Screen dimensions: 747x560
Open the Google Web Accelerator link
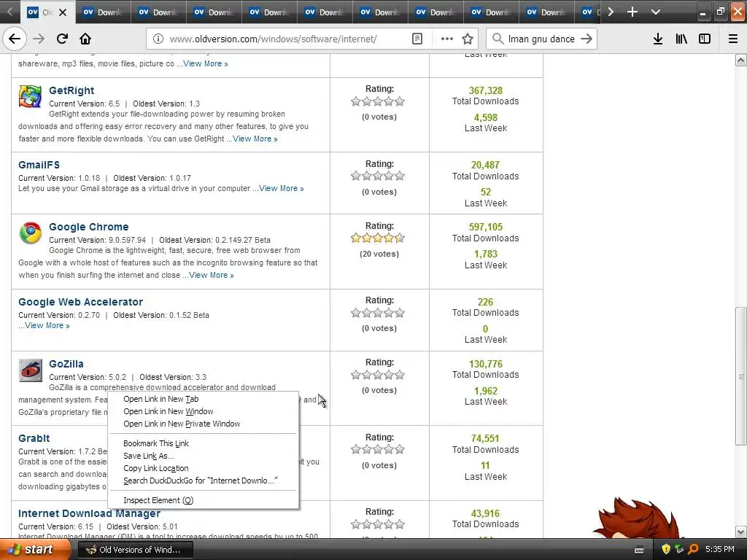[80, 302]
